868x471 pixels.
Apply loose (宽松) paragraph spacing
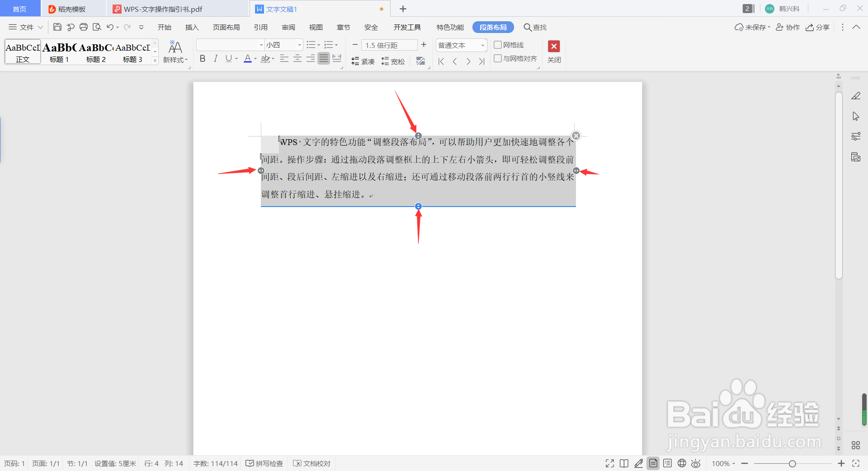point(393,61)
